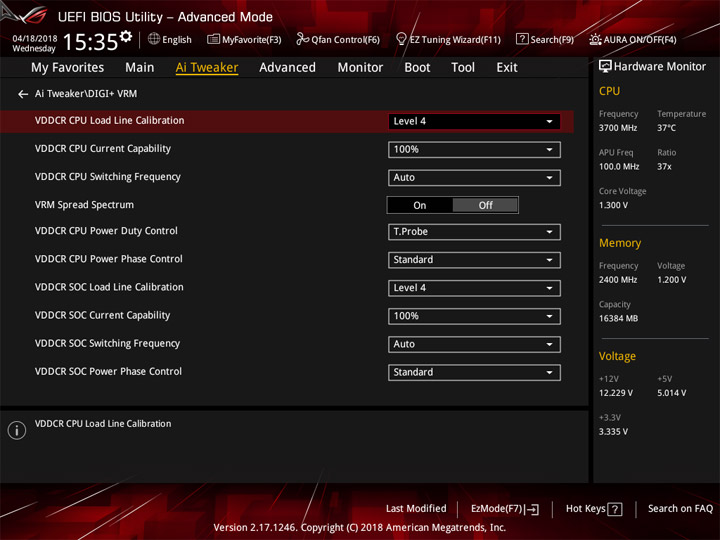Turn VRM Spread Spectrum On
The height and width of the screenshot is (540, 720).
coord(420,205)
